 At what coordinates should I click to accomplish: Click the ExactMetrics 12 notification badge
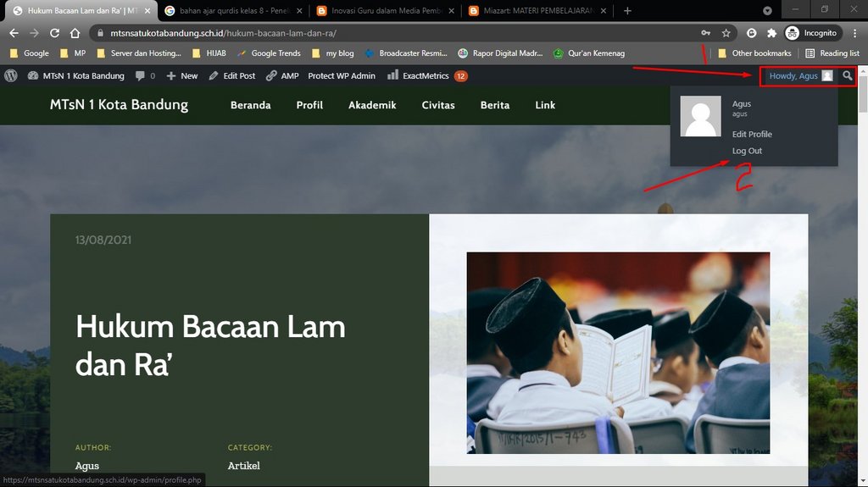click(x=460, y=76)
